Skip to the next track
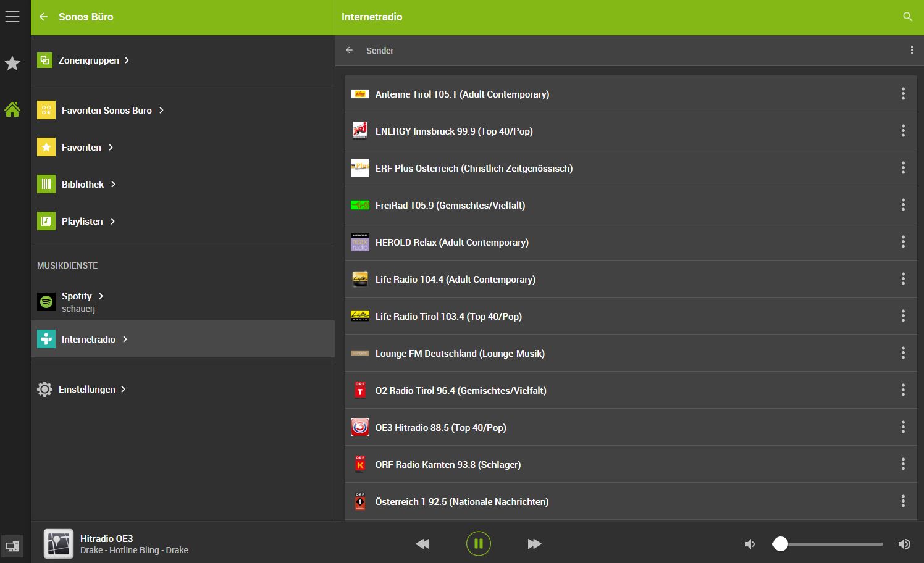The image size is (924, 563). click(535, 544)
